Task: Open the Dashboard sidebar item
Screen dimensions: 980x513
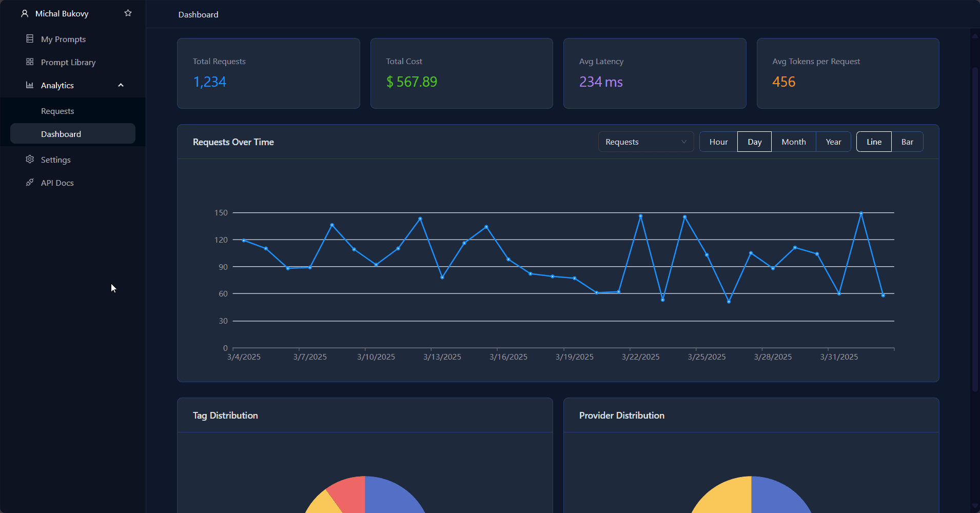Action: coord(73,134)
